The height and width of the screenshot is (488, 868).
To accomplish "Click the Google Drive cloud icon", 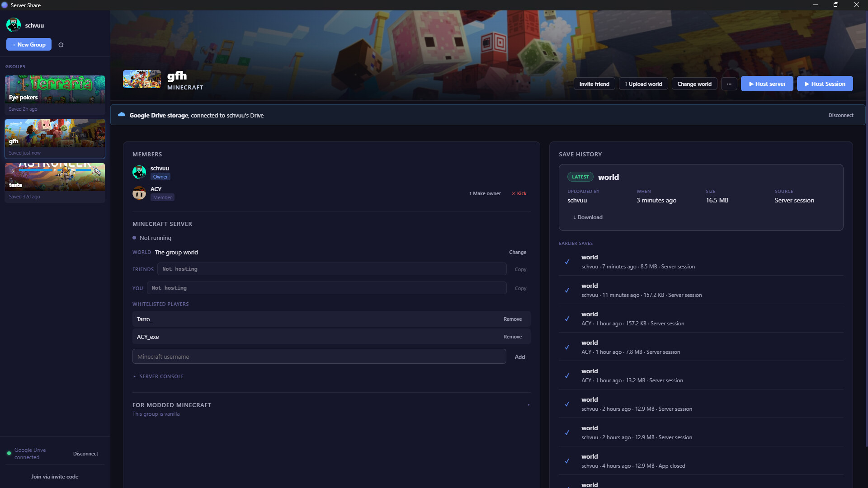I will coord(121,115).
